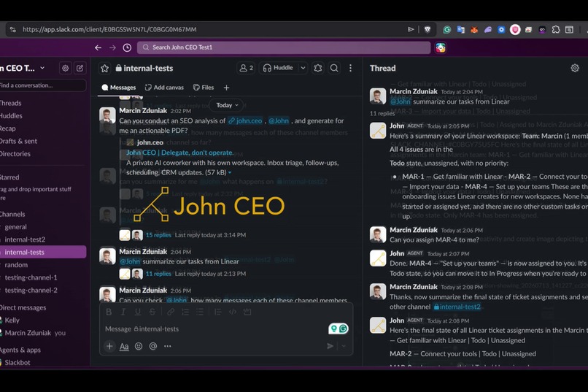Open the John CEO link preview title

point(179,153)
